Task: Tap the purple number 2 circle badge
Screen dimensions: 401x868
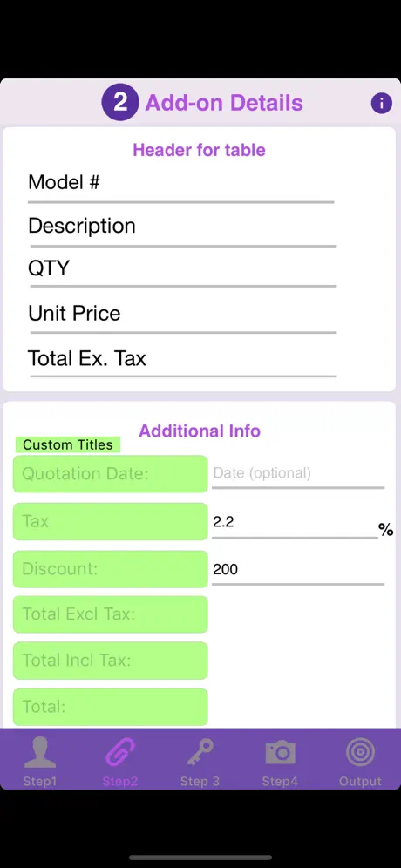Action: click(x=119, y=103)
